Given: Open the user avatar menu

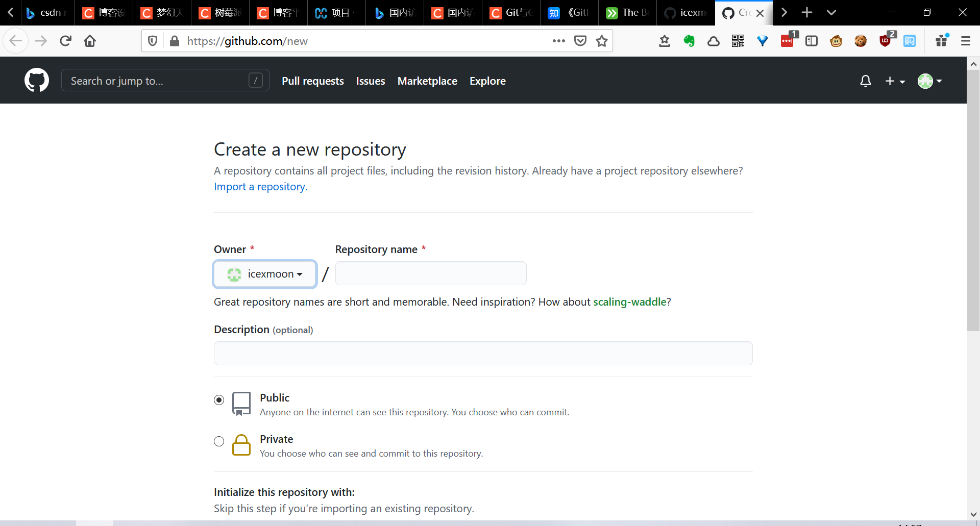Looking at the screenshot, I should [929, 81].
